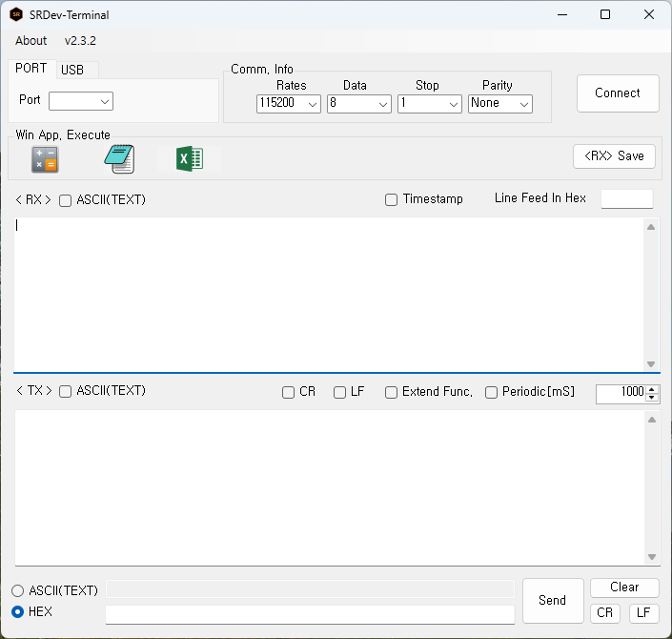This screenshot has height=639, width=672.
Task: Click inside the RX receive text area
Action: tap(328, 295)
